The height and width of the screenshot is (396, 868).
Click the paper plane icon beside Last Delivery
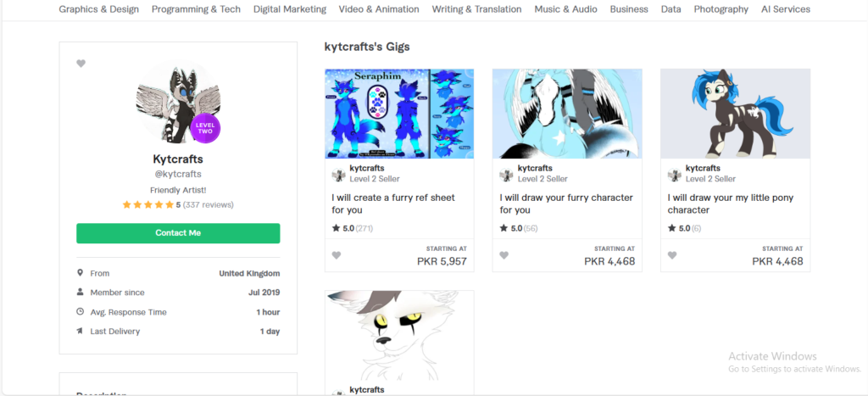point(81,332)
